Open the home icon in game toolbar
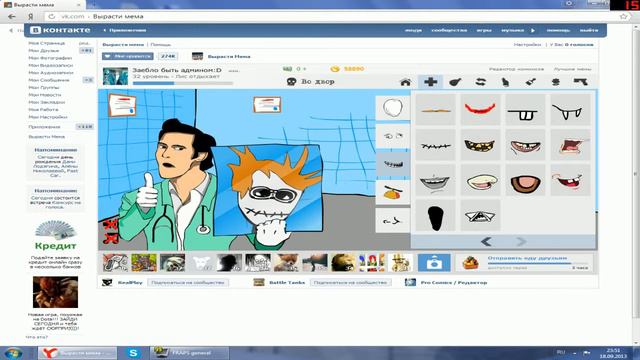The height and width of the screenshot is (360, 640). pyautogui.click(x=405, y=82)
